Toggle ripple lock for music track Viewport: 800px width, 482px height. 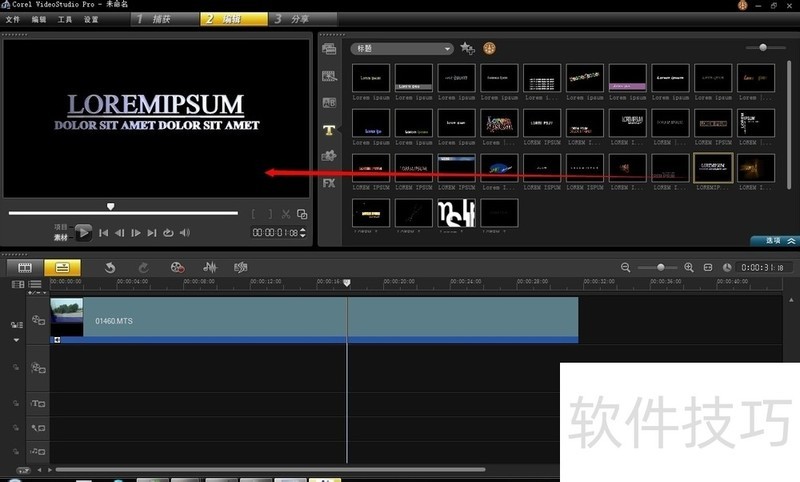[16, 451]
